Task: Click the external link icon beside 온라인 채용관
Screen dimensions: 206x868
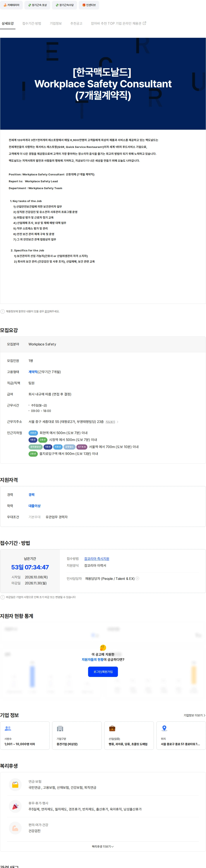Action: point(144,23)
